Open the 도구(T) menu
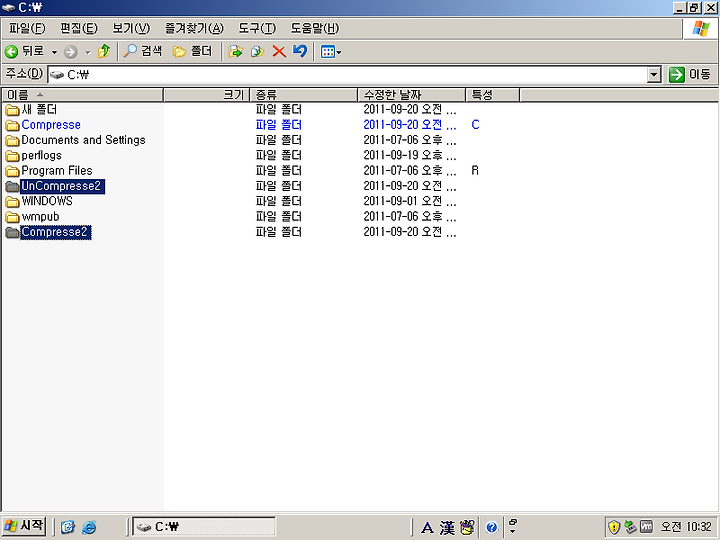Viewport: 720px width, 540px height. (x=257, y=28)
